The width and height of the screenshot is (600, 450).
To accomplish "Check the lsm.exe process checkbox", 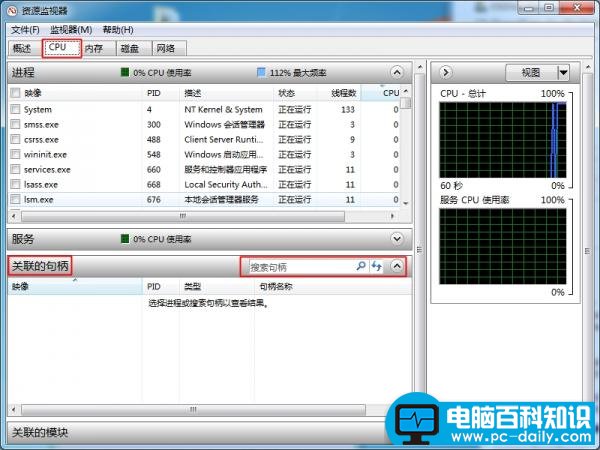I will 15,199.
